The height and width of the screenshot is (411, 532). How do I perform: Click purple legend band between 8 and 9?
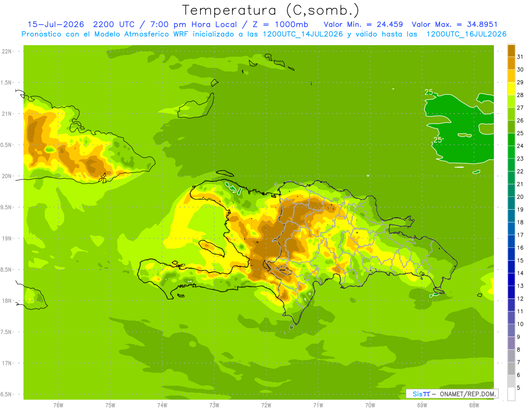tap(511, 343)
